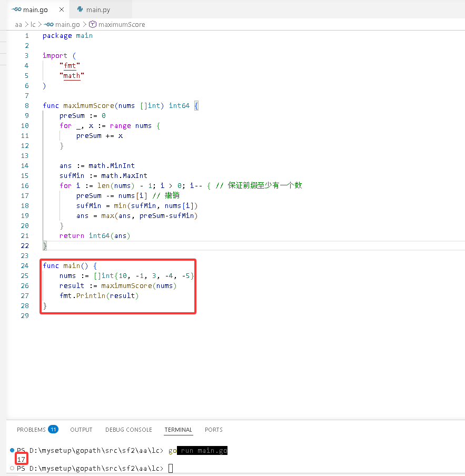Click 'ans = max(ans, preSum-sufMin)' line
The image size is (465, 476).
[x=137, y=216]
